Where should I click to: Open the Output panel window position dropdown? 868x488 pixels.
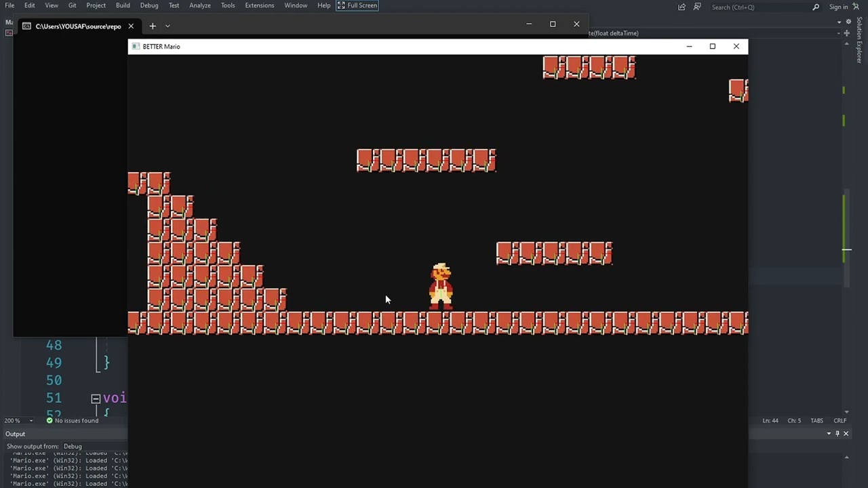[x=829, y=434]
